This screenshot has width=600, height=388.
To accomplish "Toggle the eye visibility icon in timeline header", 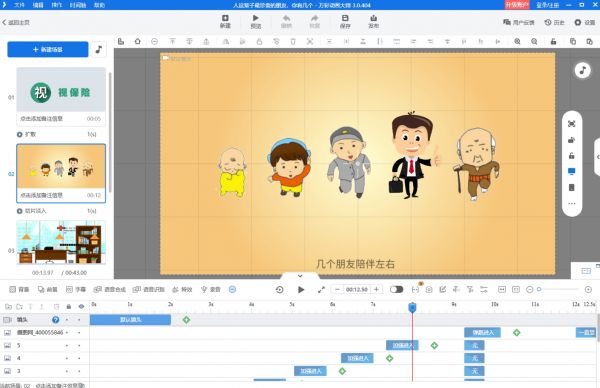I will click(81, 306).
